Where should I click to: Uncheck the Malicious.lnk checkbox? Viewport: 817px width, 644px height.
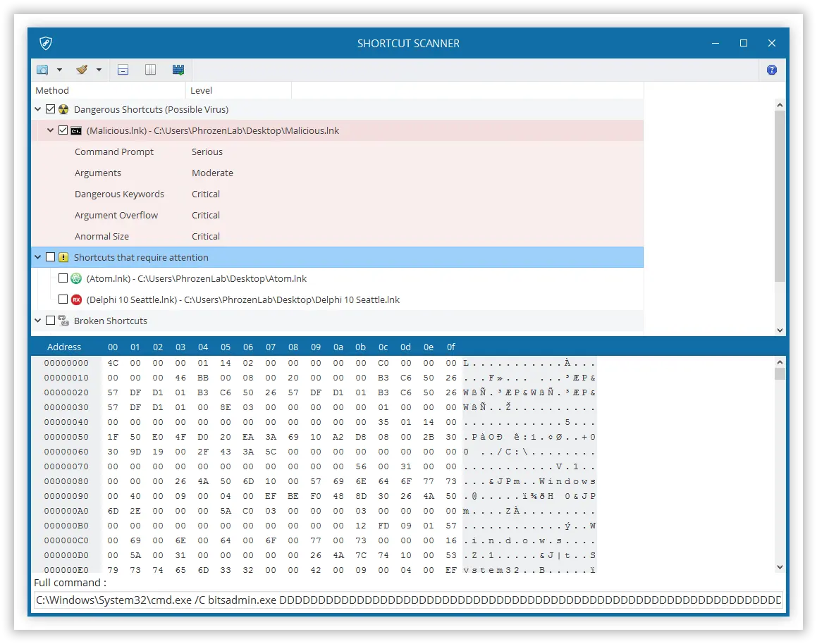(64, 130)
